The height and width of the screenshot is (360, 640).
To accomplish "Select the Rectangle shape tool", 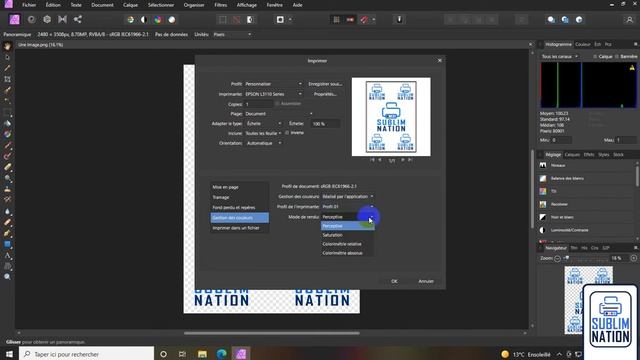I will point(7,244).
